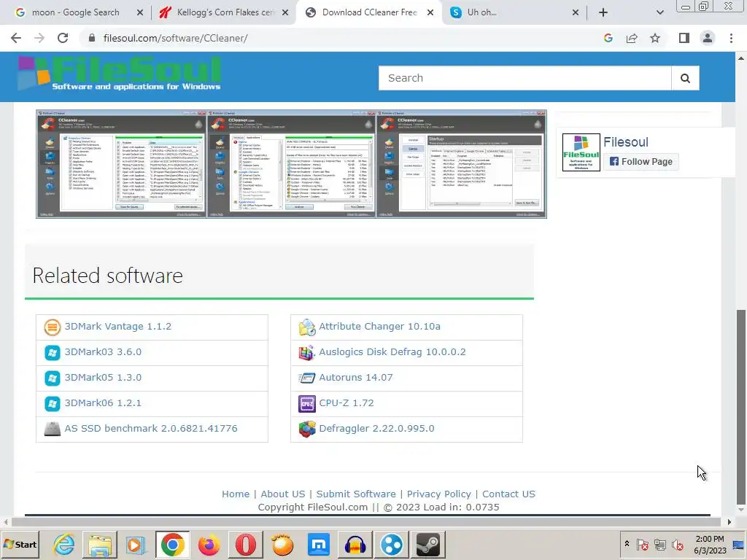Click the Attribute Changer icon
Viewport: 747px width, 560px height.
[307, 327]
